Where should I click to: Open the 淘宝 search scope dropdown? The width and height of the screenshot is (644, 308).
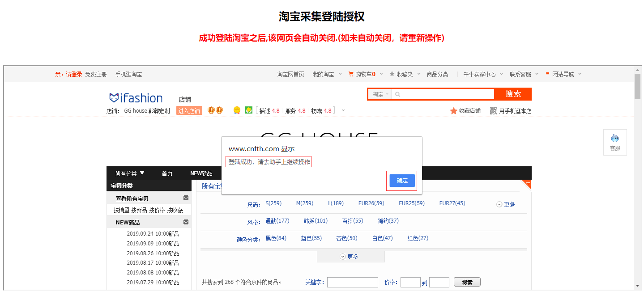(380, 94)
